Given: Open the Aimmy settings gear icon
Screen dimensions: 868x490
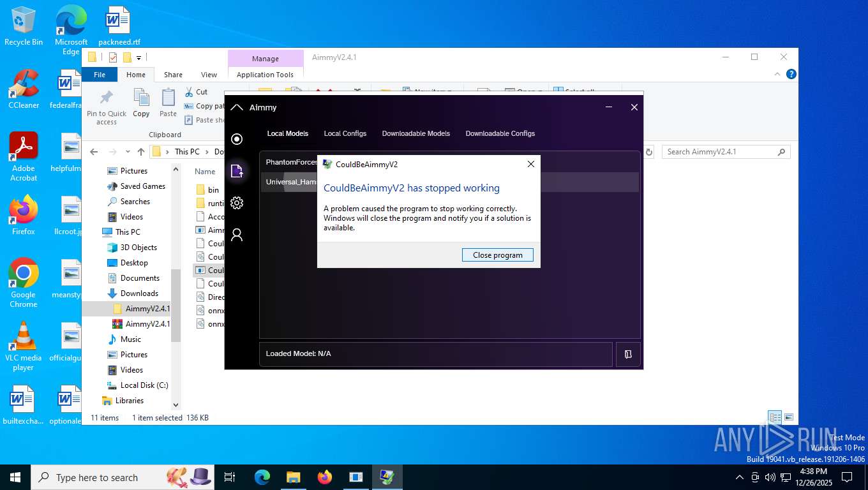Looking at the screenshot, I should (x=237, y=203).
